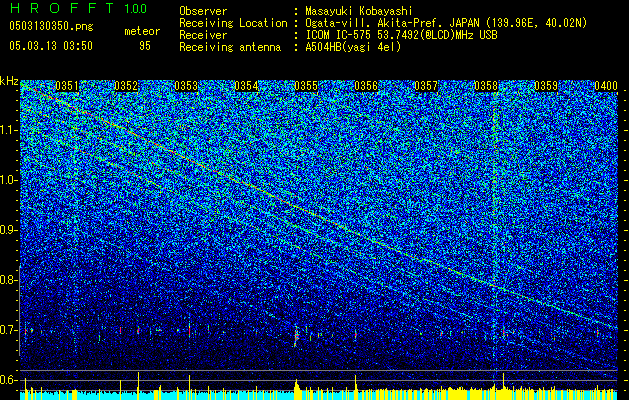This screenshot has height=400, width=629.
Task: Click the date stamp 05.03.13 03:50
Action: pyautogui.click(x=51, y=46)
